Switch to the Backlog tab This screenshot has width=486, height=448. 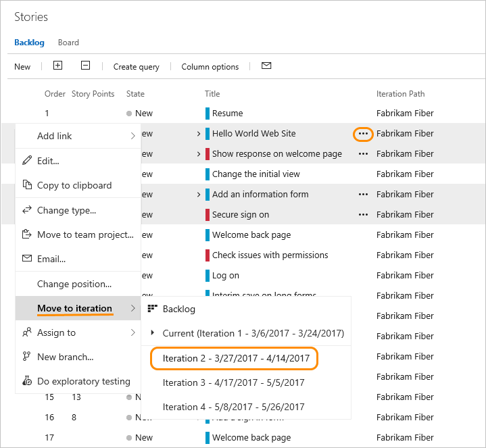click(x=30, y=43)
